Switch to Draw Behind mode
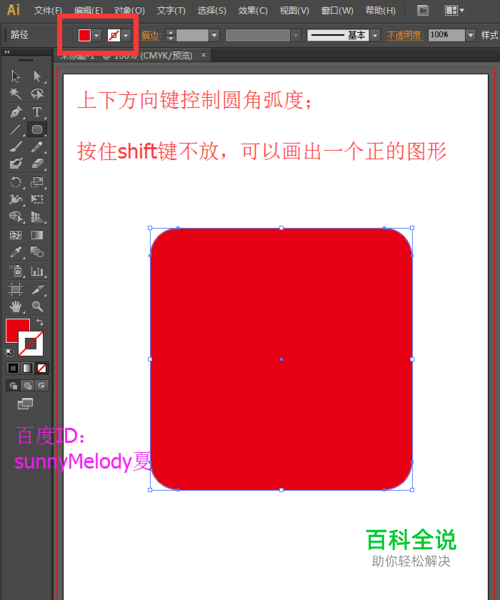The width and height of the screenshot is (500, 600). coord(28,385)
